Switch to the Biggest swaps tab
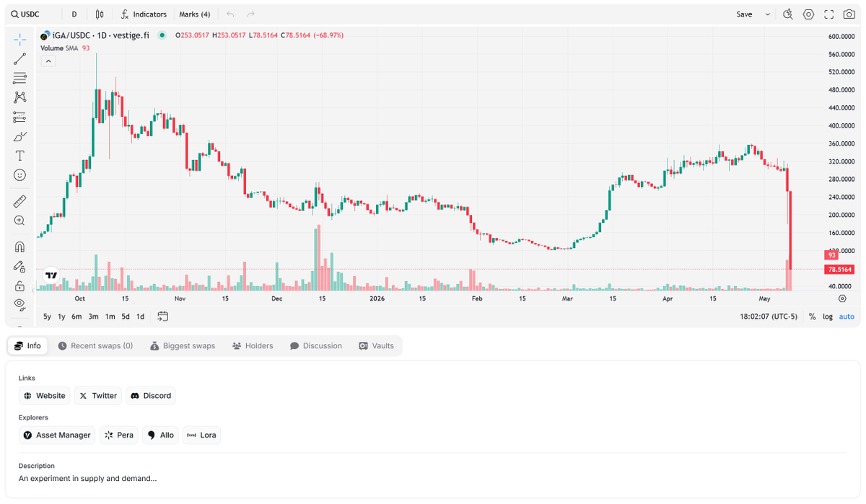Screen dimensions: 866x504 click(x=183, y=346)
